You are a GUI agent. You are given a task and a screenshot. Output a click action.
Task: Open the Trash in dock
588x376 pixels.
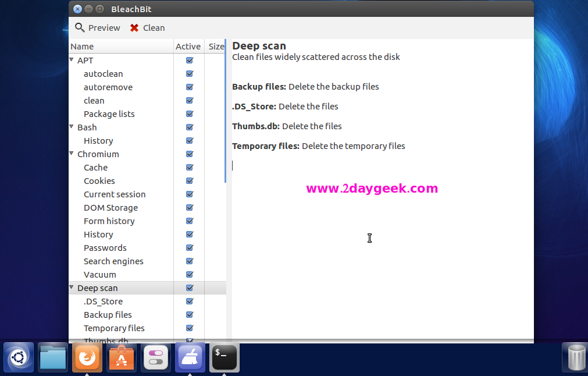[576, 357]
